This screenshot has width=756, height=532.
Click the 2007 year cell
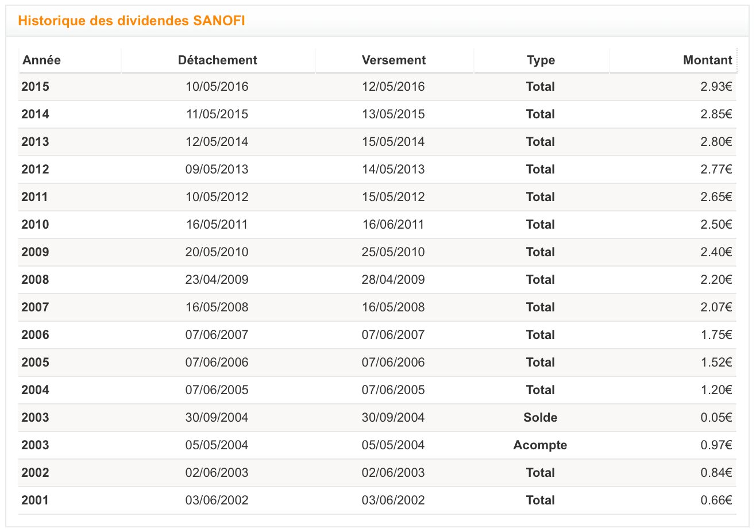click(x=35, y=307)
